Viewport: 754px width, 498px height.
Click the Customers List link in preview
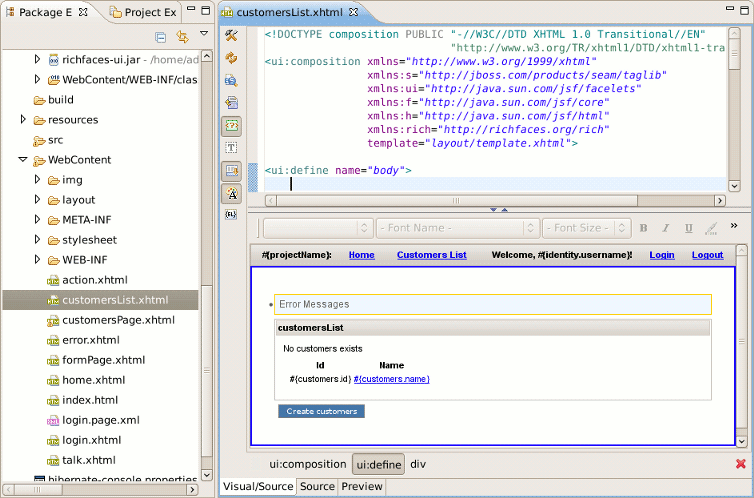[431, 255]
